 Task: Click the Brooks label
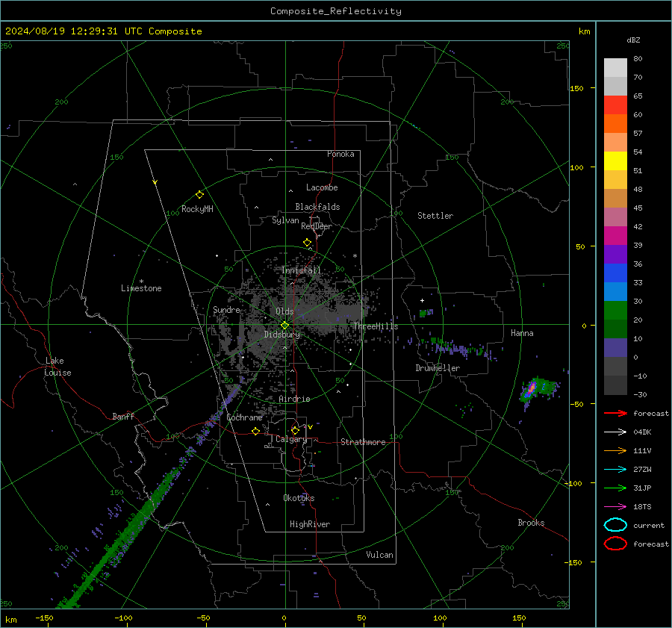[x=531, y=523]
